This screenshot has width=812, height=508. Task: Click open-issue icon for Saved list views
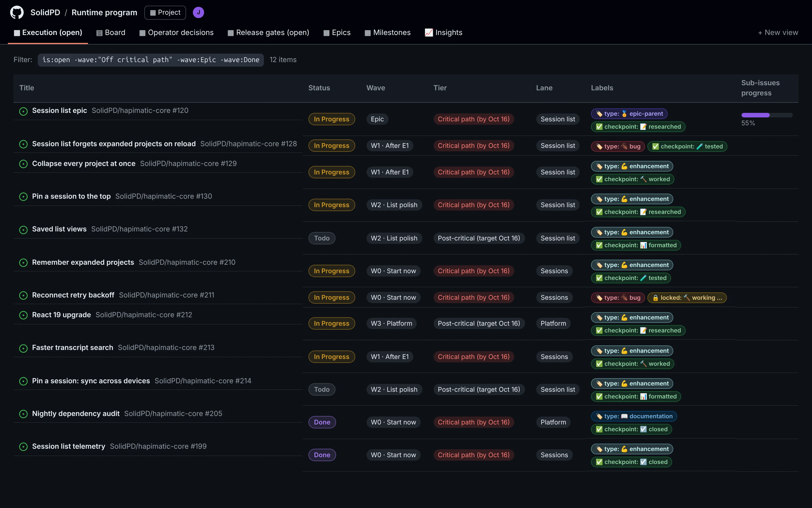point(23,230)
